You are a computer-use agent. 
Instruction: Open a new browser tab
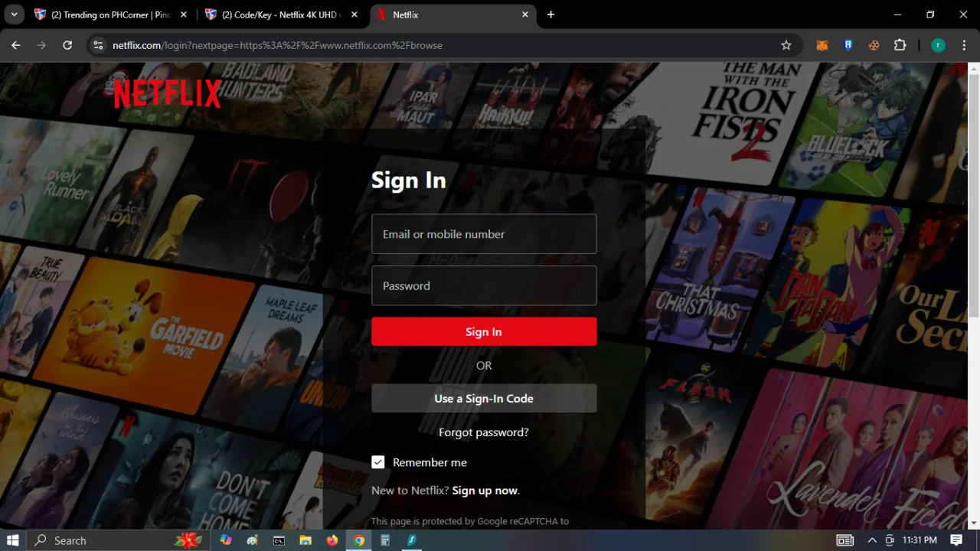pyautogui.click(x=550, y=15)
